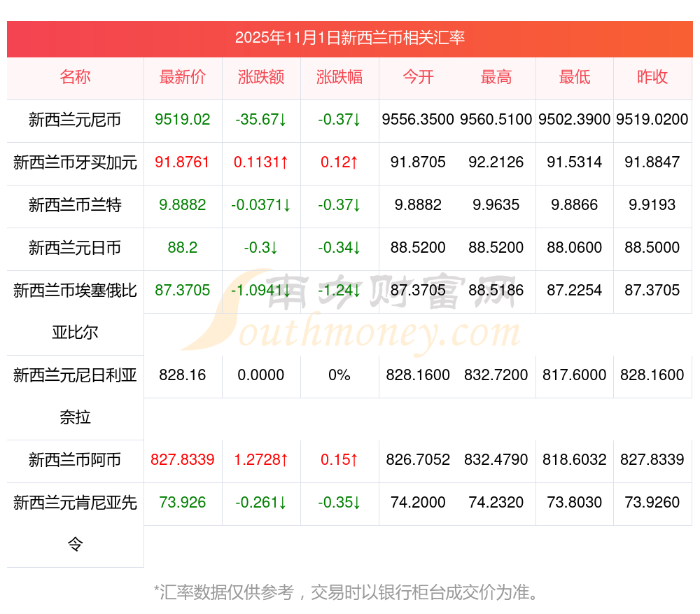The height and width of the screenshot is (614, 700).
Task: Select the 0% change cell
Action: coord(339,375)
